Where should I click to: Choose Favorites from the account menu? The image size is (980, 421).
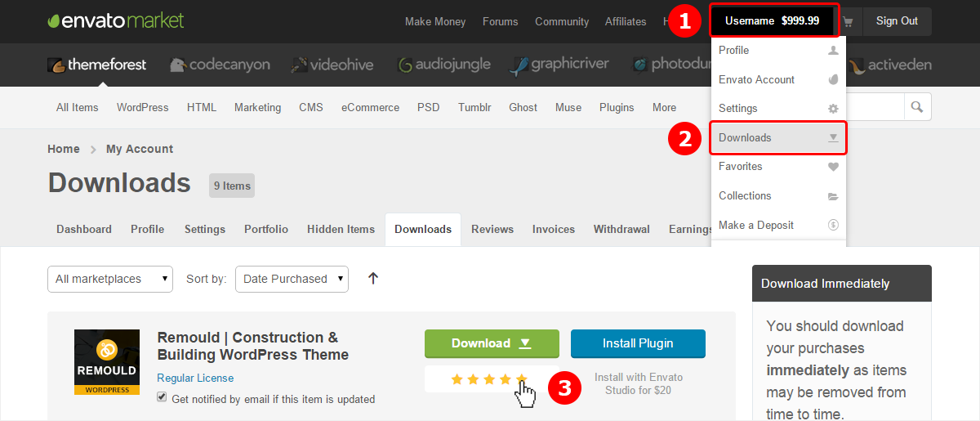(x=778, y=167)
